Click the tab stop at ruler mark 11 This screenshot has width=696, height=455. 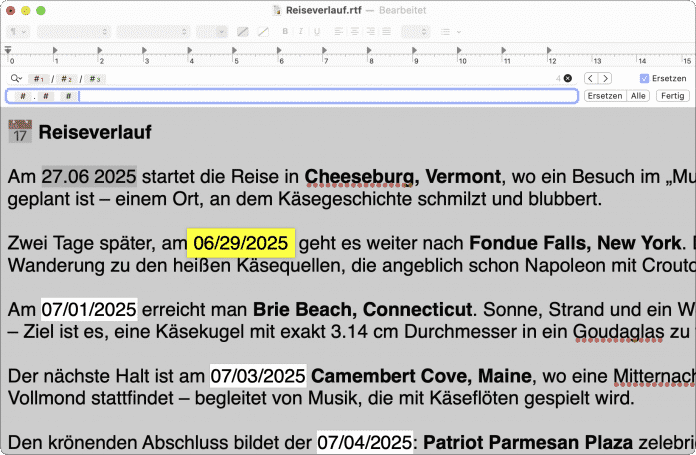504,50
